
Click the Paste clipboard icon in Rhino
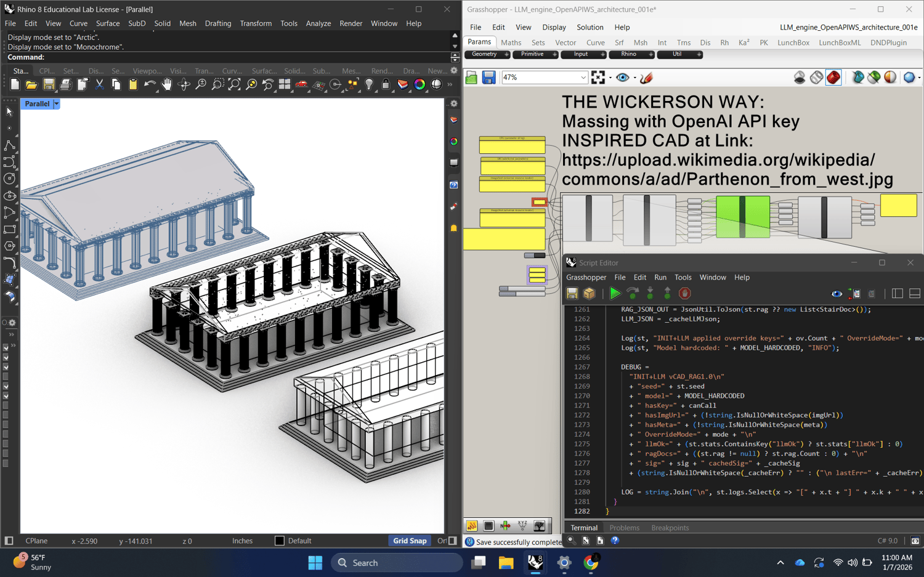pyautogui.click(x=133, y=85)
